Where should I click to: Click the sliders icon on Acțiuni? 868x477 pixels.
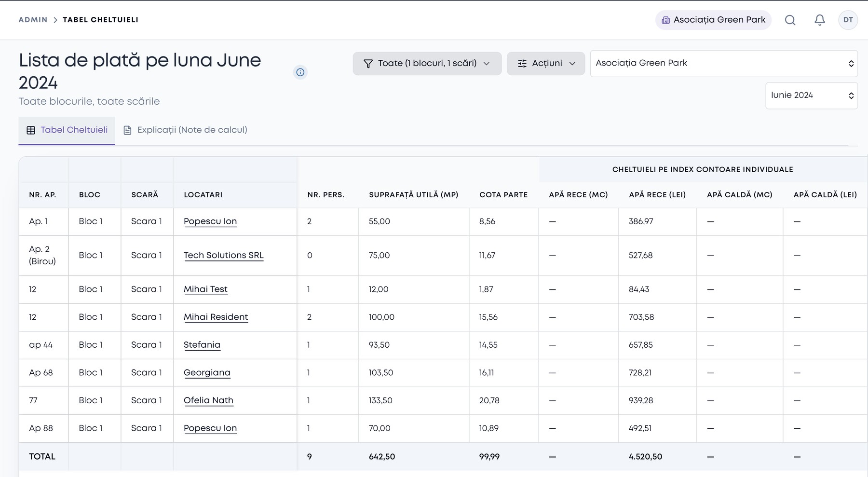pos(522,63)
